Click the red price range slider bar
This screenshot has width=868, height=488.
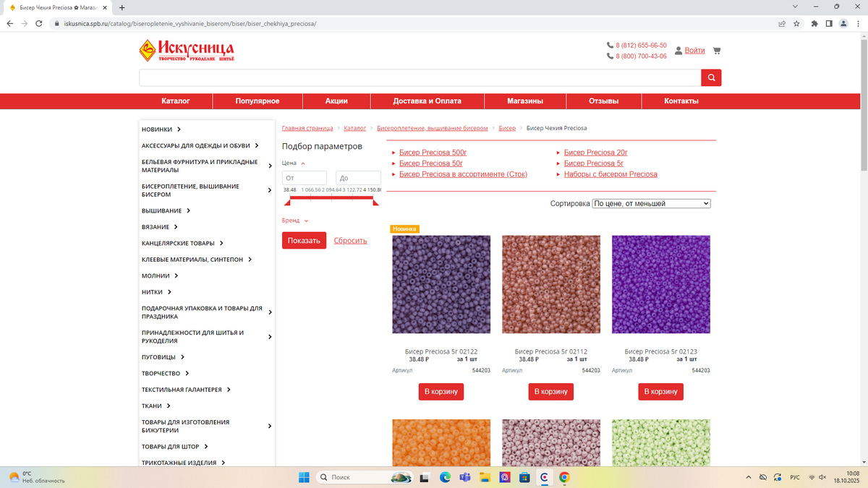[331, 197]
